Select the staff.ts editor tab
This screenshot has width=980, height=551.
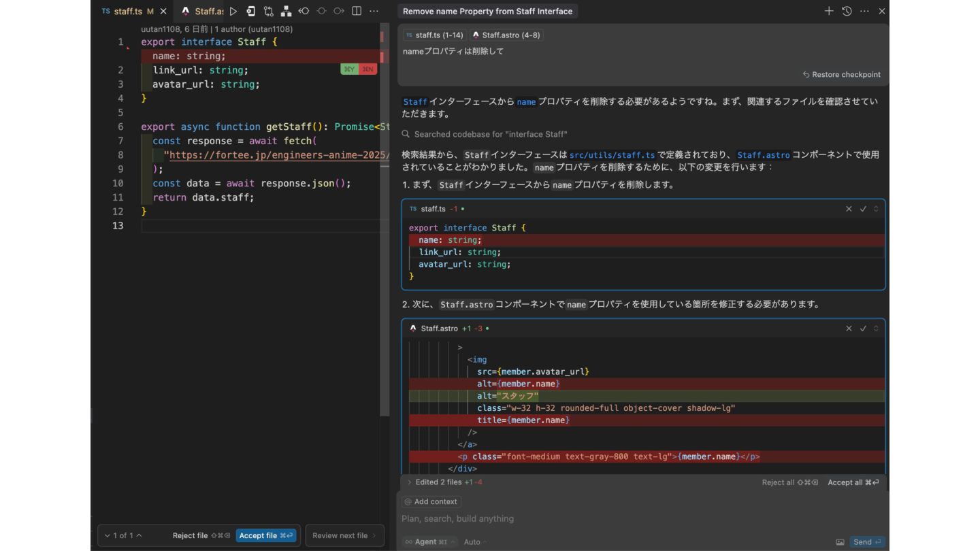[x=127, y=12]
